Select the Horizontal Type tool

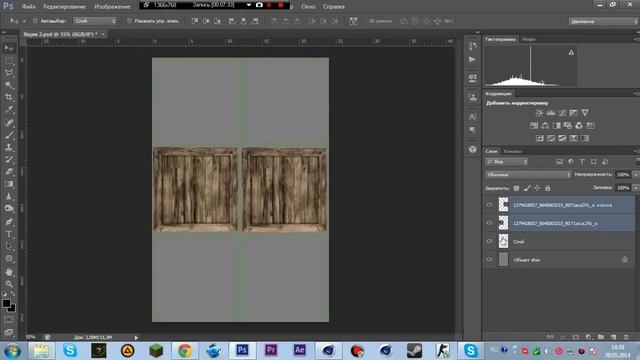(x=9, y=234)
